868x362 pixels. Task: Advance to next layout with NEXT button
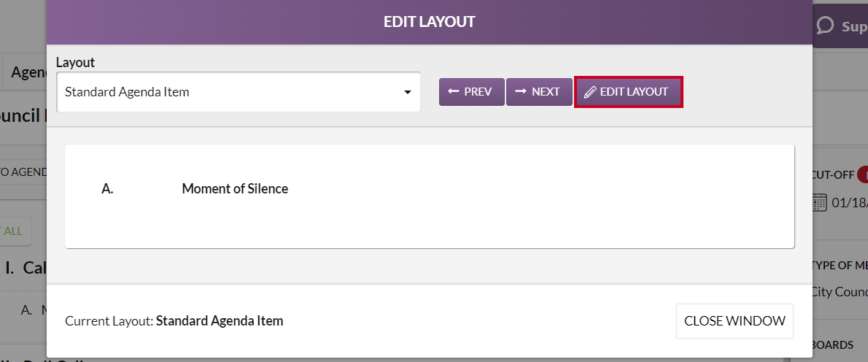(538, 92)
